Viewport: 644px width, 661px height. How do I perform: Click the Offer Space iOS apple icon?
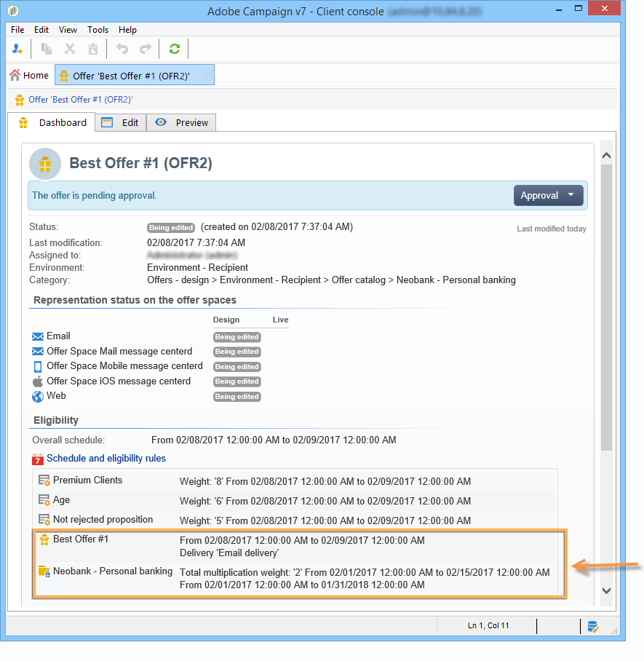coord(38,381)
